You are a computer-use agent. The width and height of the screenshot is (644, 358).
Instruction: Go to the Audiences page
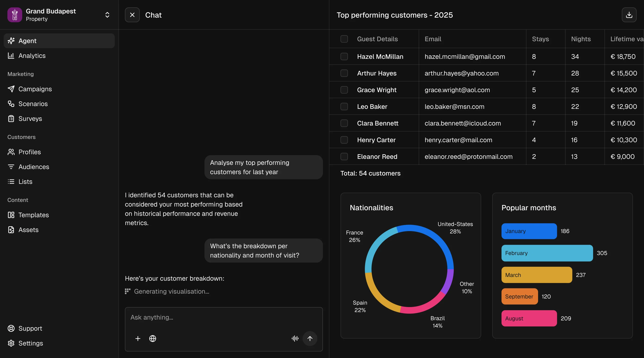pos(59,167)
